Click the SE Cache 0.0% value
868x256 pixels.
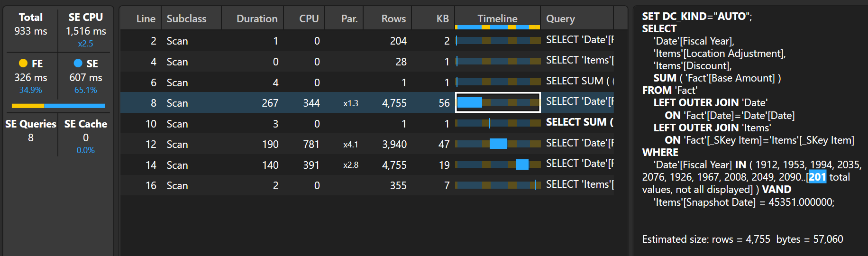coord(85,150)
